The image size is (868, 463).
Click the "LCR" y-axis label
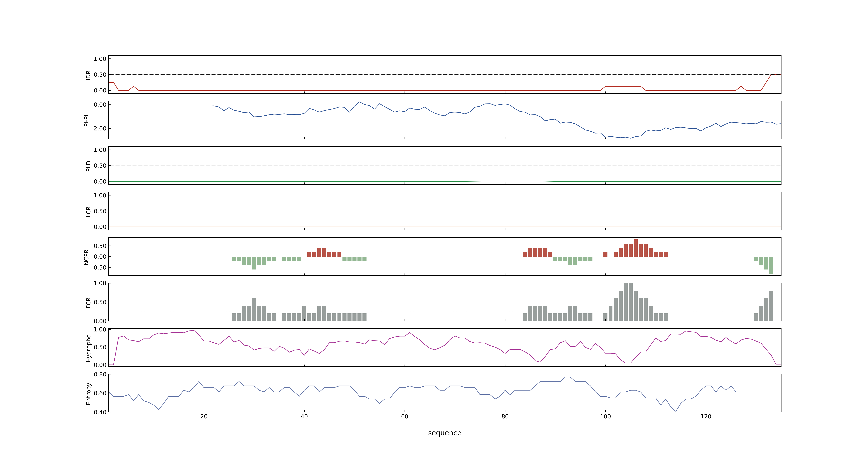click(88, 211)
